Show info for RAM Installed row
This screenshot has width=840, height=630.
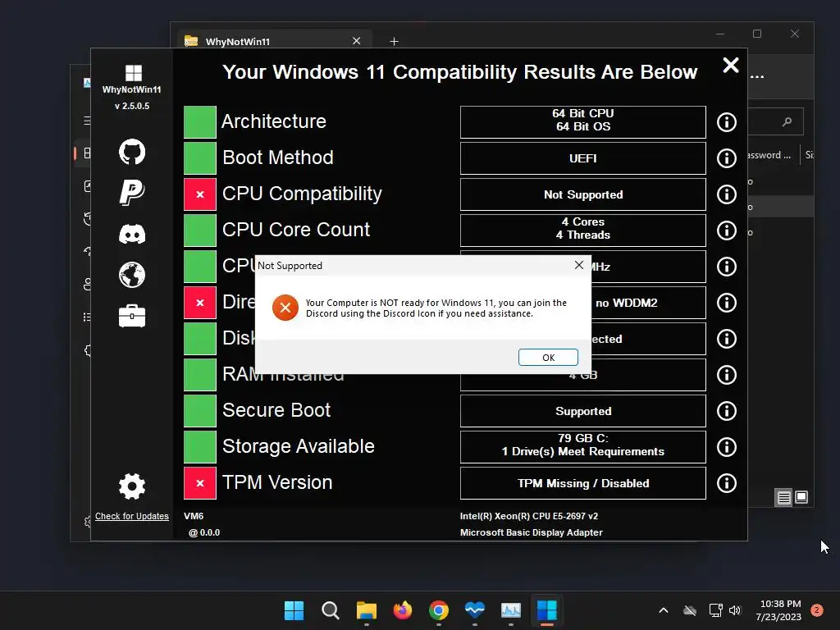(x=727, y=375)
